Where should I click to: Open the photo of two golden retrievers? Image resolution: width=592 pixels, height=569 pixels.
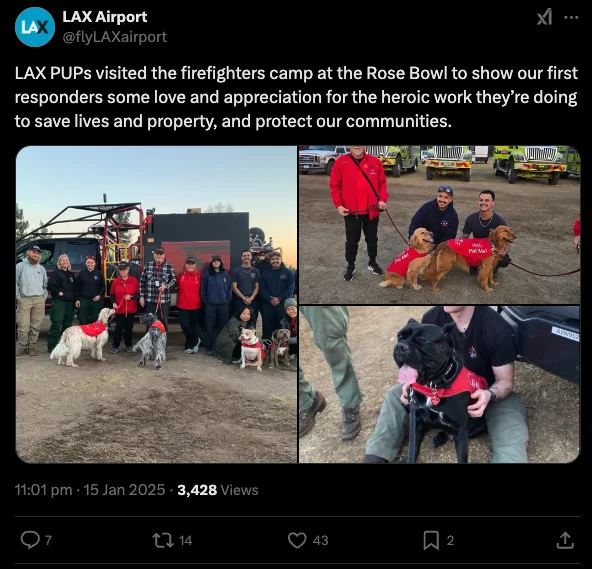point(439,225)
